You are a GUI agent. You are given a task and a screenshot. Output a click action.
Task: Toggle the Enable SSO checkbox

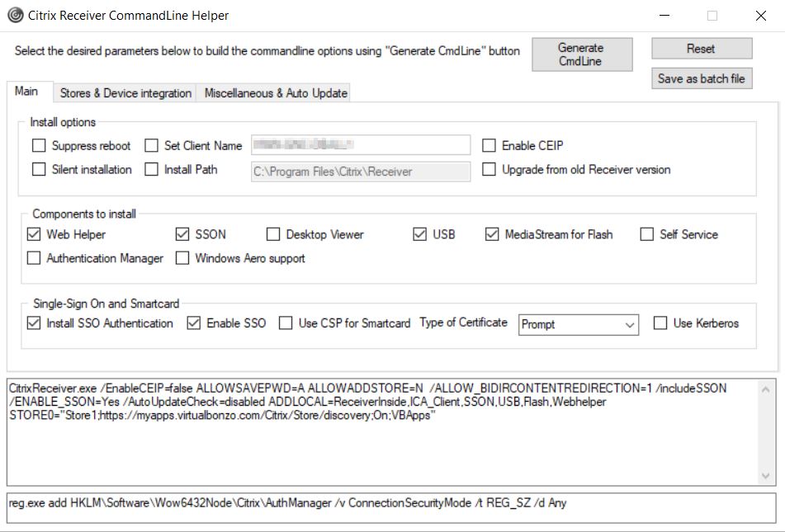[x=194, y=323]
